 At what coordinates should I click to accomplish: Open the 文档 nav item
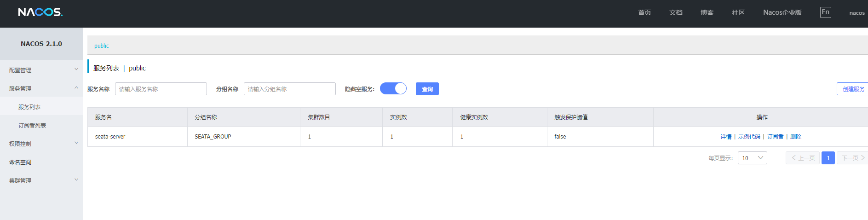[x=676, y=12]
